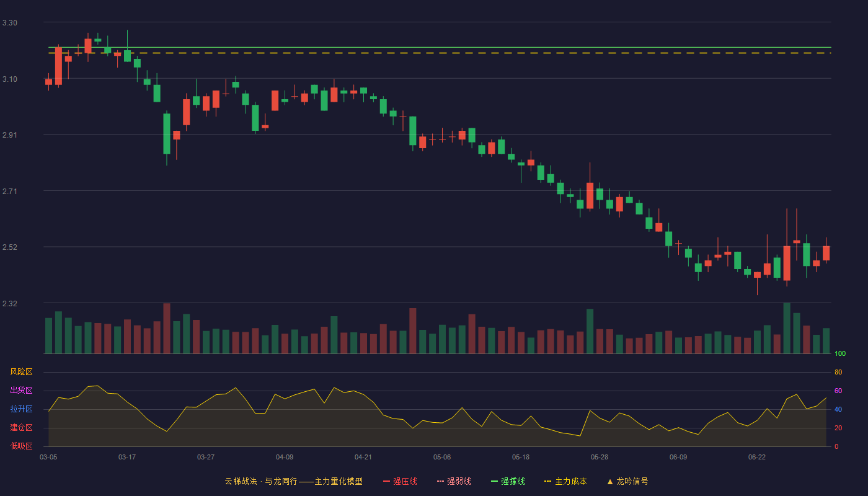Click the 风险区 zone label
The image size is (868, 496).
(21, 372)
